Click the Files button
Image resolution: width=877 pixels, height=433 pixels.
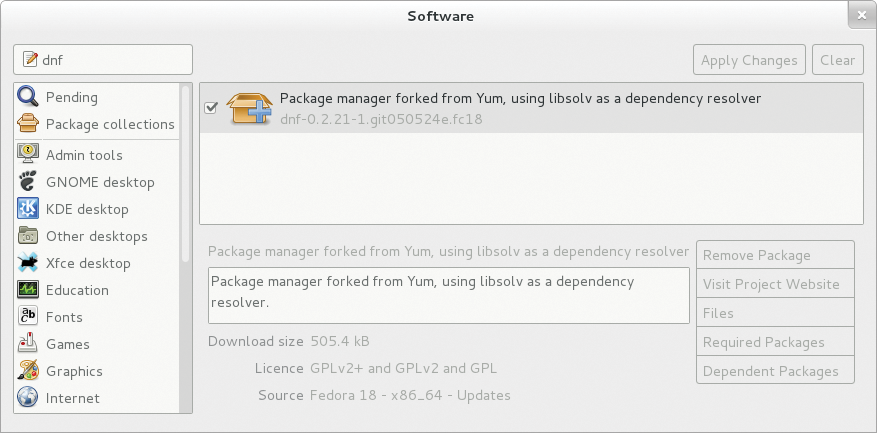coord(775,313)
